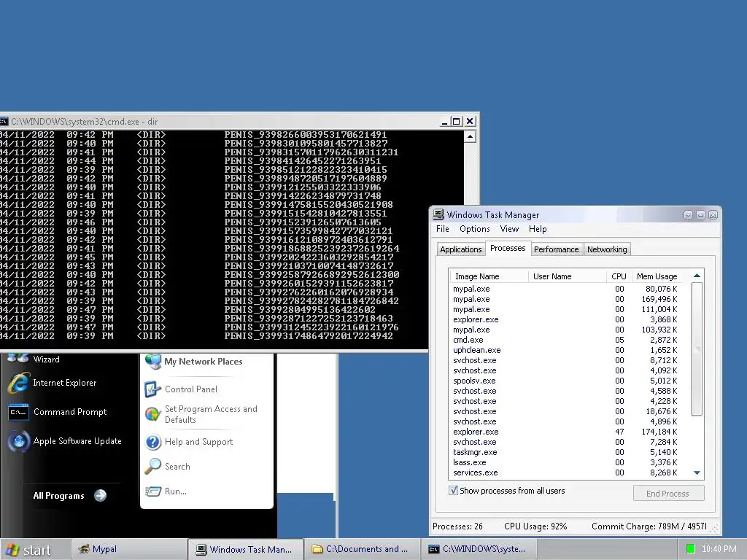Open the Help menu in Task Manager

click(538, 229)
